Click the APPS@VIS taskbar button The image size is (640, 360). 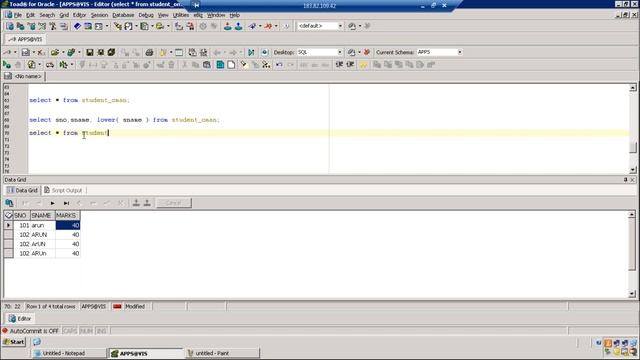click(x=146, y=353)
